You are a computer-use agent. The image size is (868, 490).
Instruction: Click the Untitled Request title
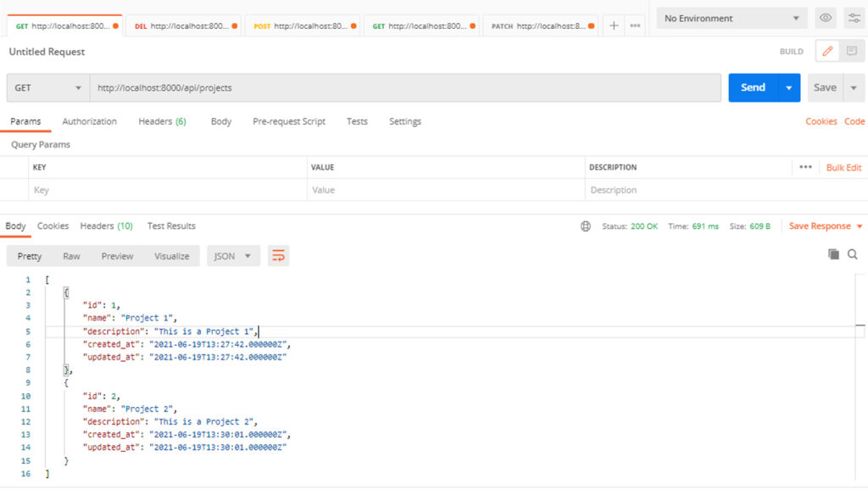(47, 52)
